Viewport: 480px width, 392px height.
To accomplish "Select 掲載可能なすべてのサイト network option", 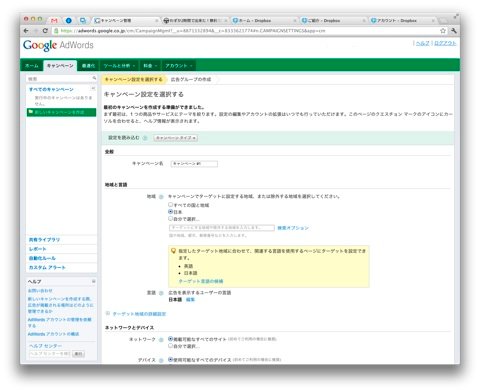I will click(170, 339).
